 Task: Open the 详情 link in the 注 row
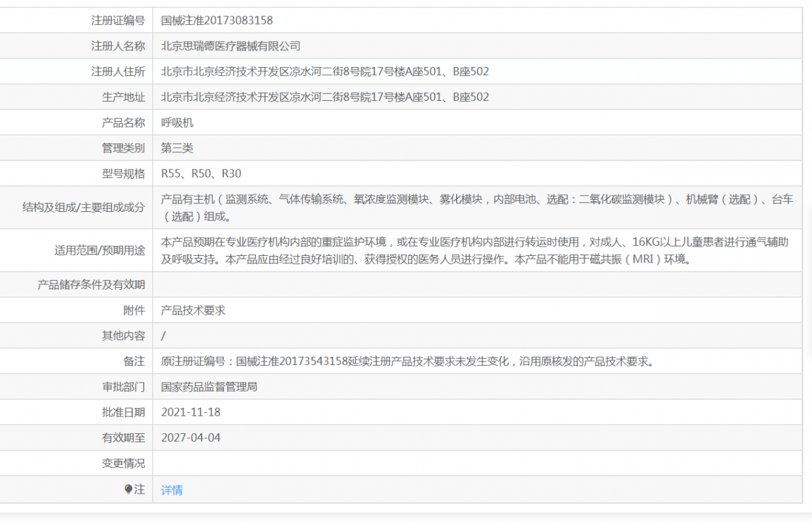[x=172, y=490]
